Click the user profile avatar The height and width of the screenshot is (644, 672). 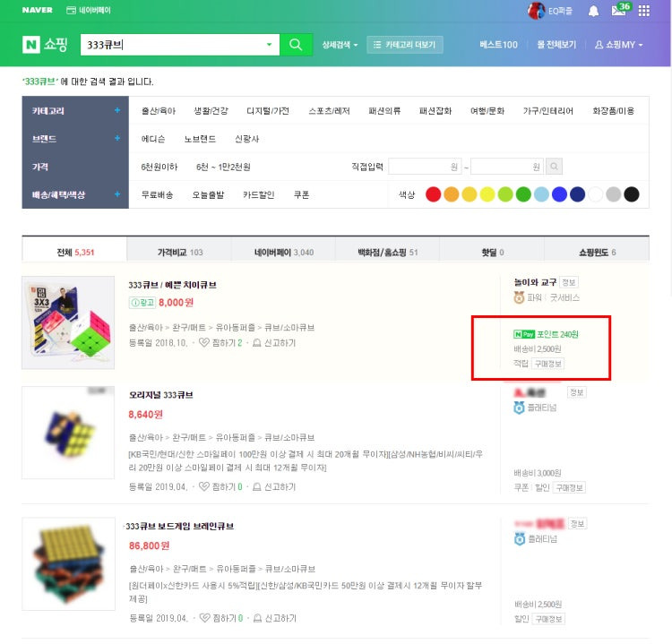(536, 11)
